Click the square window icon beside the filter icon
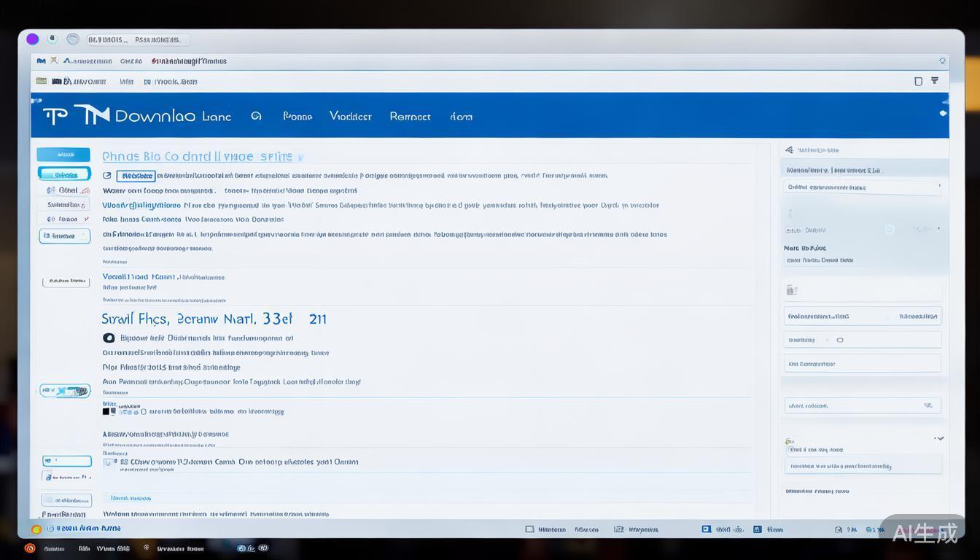 [x=918, y=82]
